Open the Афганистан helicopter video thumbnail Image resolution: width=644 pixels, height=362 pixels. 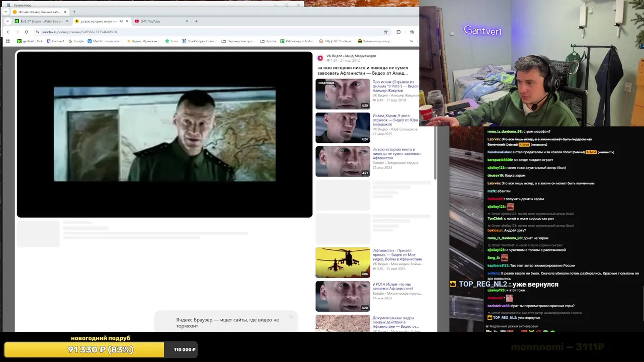point(343,262)
